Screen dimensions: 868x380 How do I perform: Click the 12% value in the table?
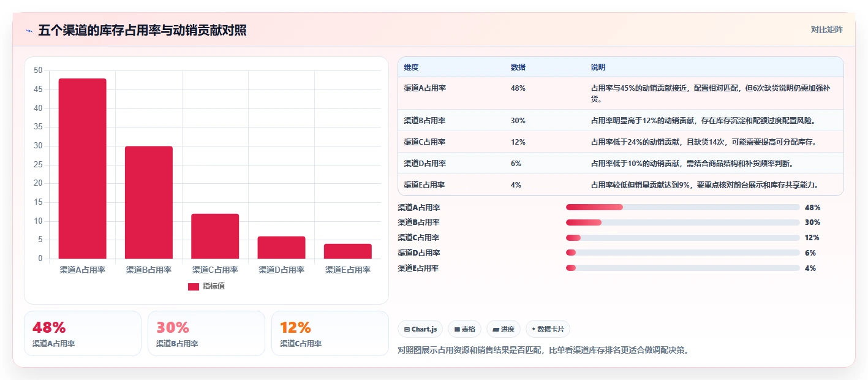[x=518, y=142]
